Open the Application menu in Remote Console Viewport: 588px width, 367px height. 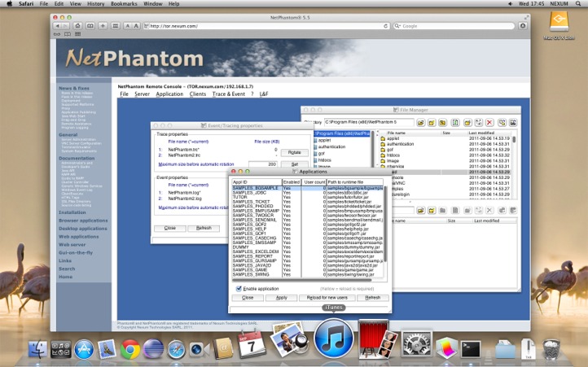click(x=169, y=94)
